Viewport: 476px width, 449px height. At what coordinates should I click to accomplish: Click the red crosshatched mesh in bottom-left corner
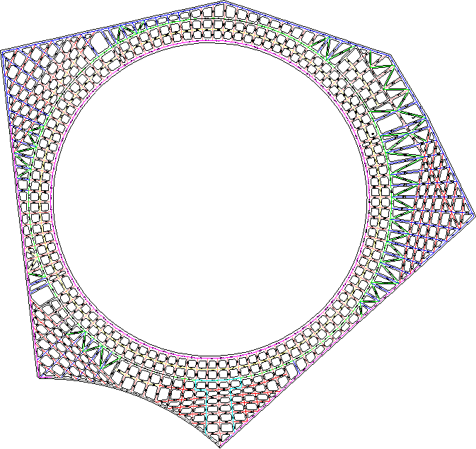tap(57, 346)
